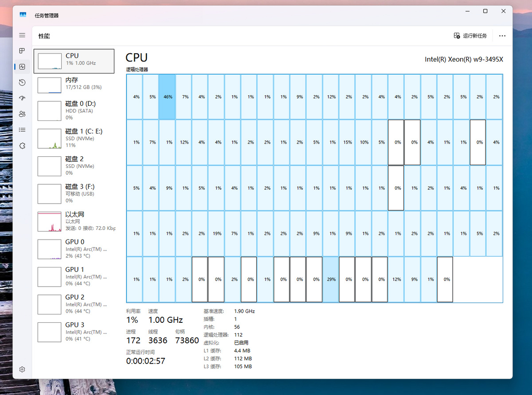The width and height of the screenshot is (532, 395).
Task: Select the 内存 performance item
Action: click(74, 85)
